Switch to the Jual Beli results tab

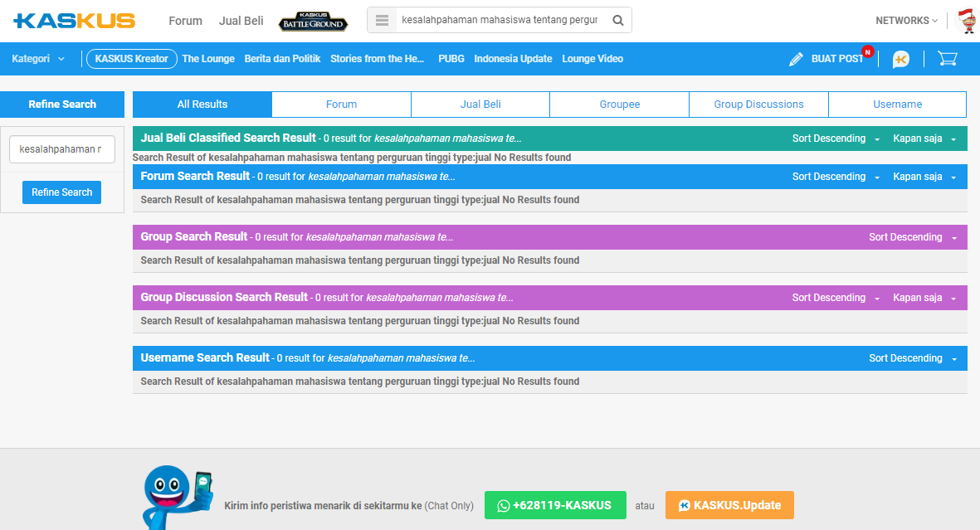point(480,105)
